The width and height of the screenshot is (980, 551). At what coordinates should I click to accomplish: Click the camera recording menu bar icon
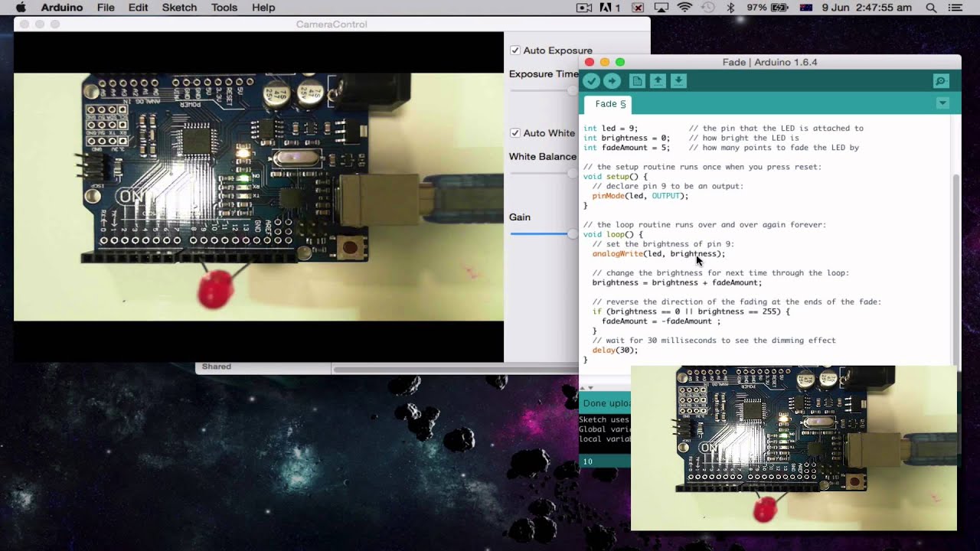584,8
